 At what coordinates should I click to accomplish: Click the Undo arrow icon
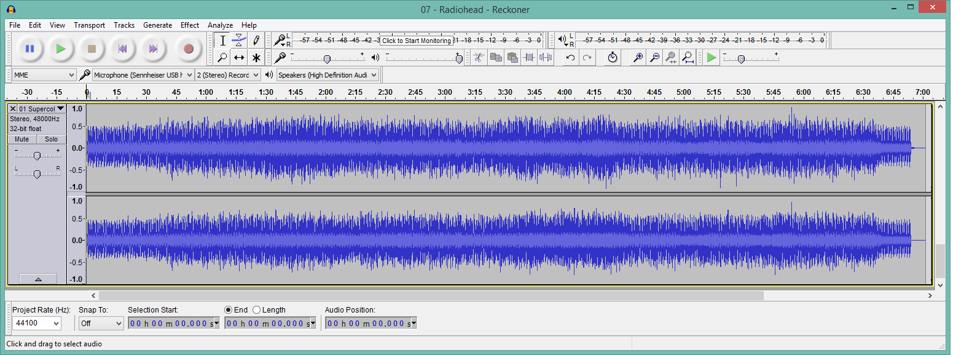coord(570,57)
